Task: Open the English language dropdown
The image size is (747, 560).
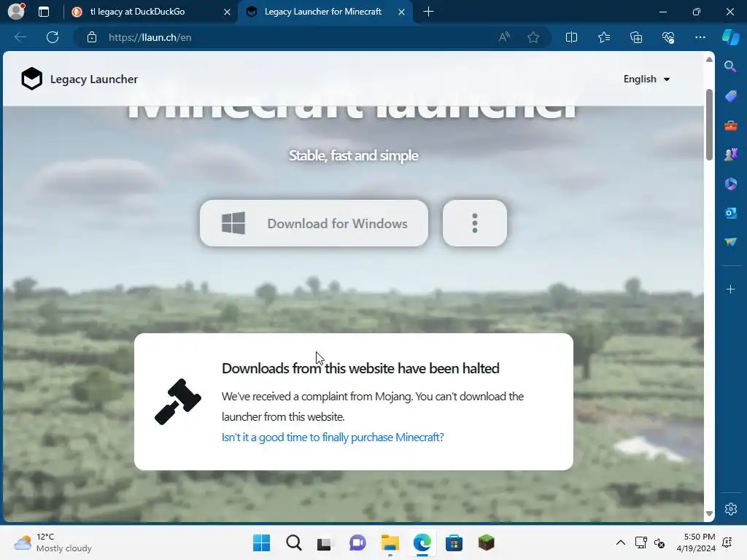Action: (x=646, y=79)
